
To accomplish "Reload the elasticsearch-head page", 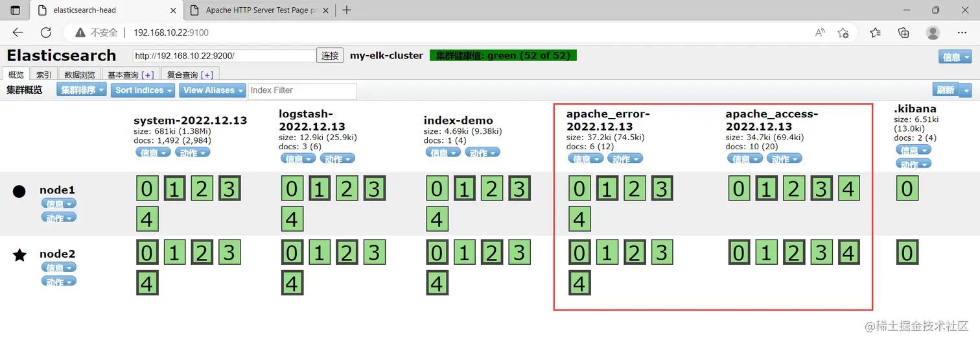I will (45, 32).
